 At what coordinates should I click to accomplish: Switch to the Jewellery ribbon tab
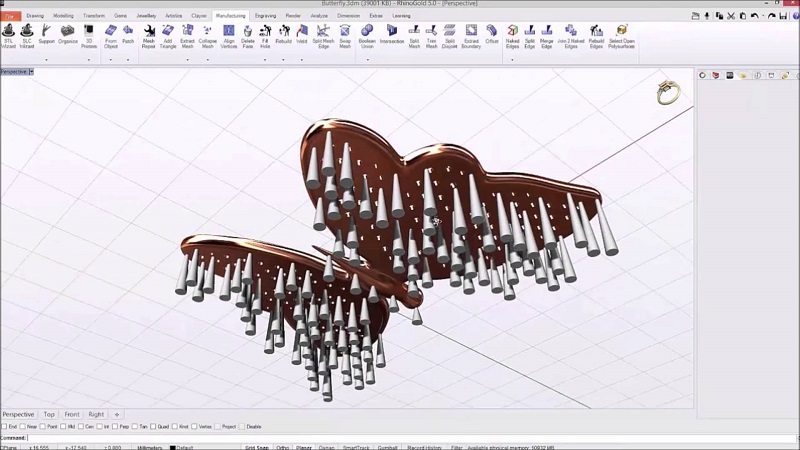(x=148, y=16)
